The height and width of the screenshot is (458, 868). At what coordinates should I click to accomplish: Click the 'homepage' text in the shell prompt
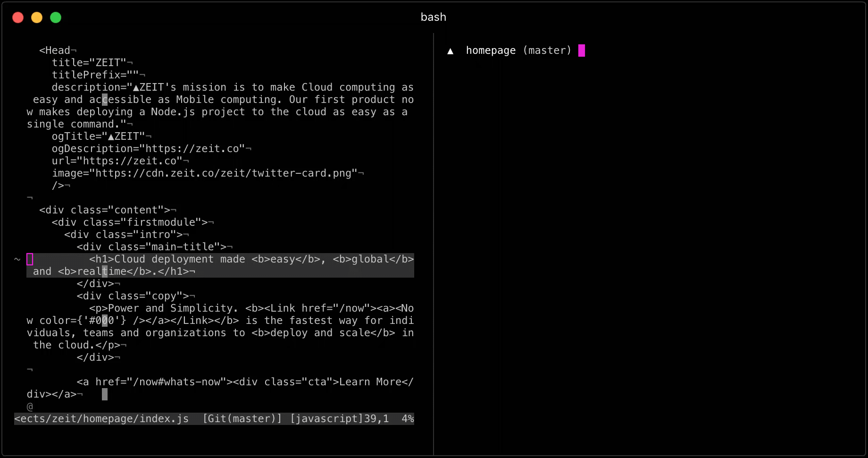tap(491, 51)
